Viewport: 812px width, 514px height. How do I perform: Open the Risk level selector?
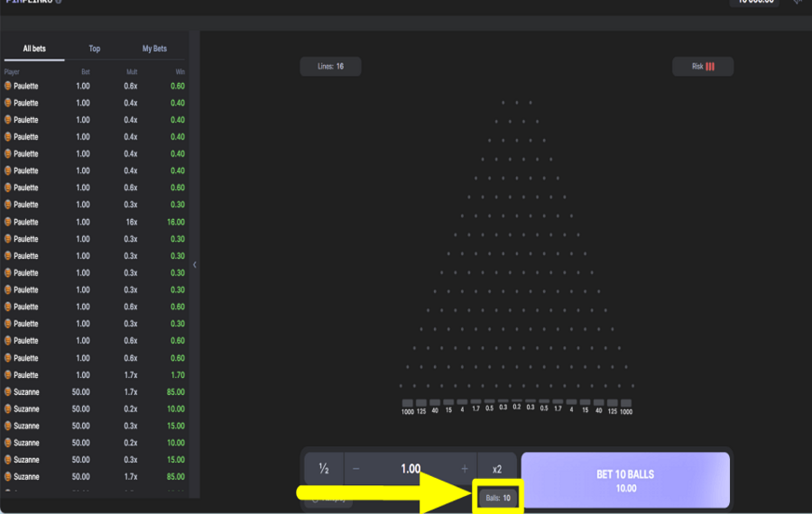702,67
